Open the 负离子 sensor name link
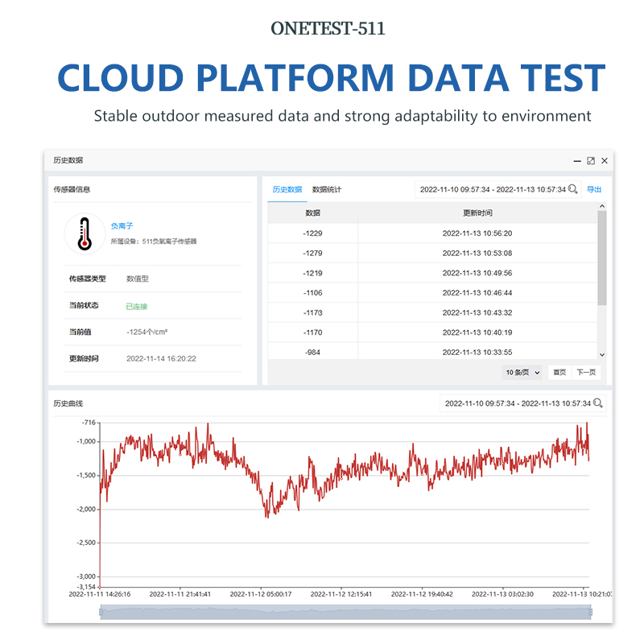This screenshot has height=644, width=644. pyautogui.click(x=120, y=226)
